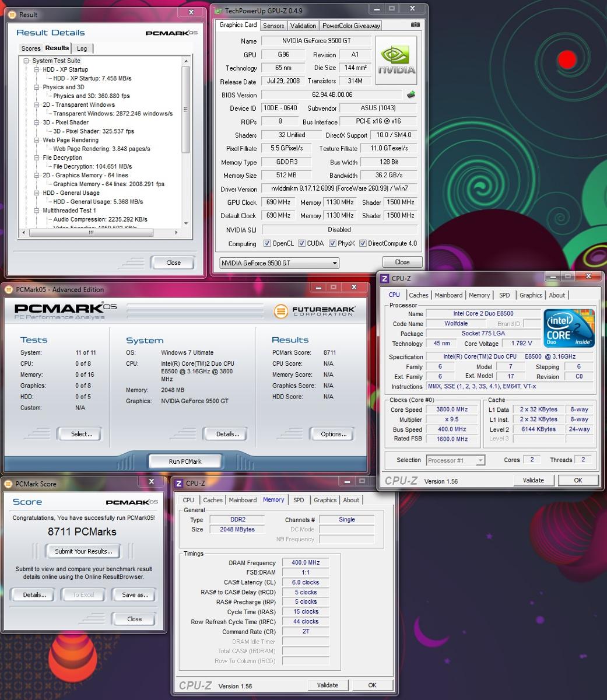
Task: Toggle the DirectCompute 4.0 checkbox
Action: click(x=363, y=243)
